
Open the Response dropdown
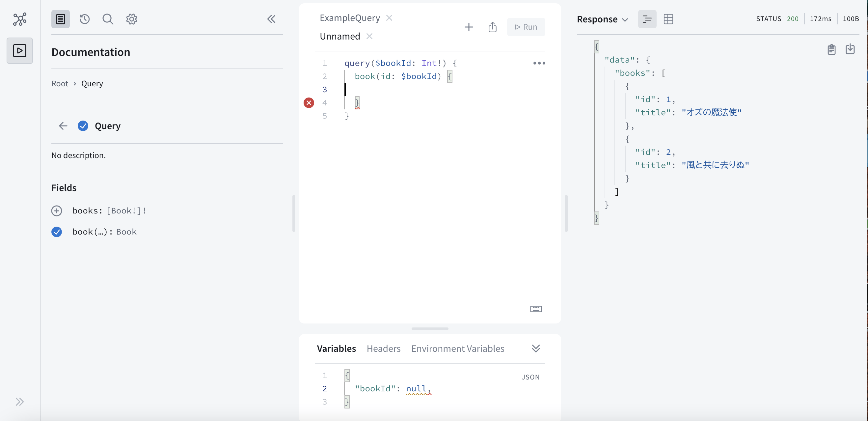click(602, 19)
